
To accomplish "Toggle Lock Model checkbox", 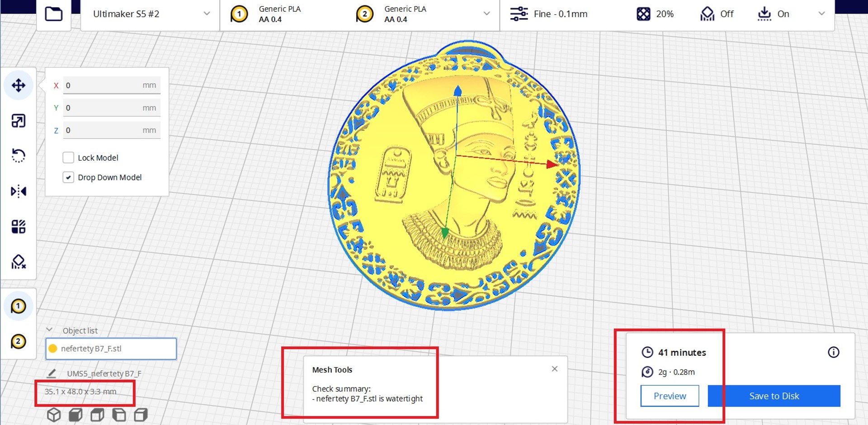I will point(68,157).
